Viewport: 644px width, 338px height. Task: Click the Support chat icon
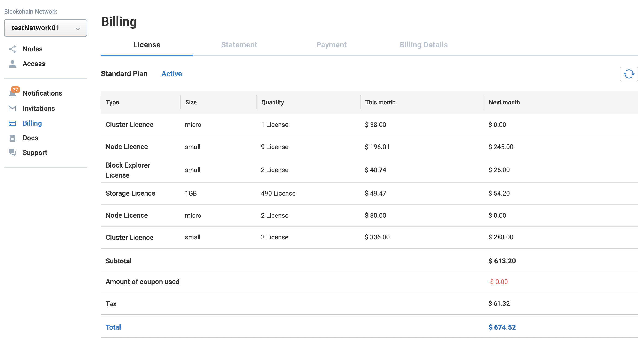(12, 153)
